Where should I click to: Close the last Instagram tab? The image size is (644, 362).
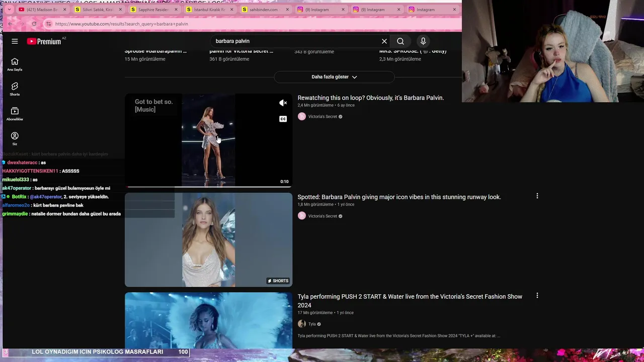point(454,10)
